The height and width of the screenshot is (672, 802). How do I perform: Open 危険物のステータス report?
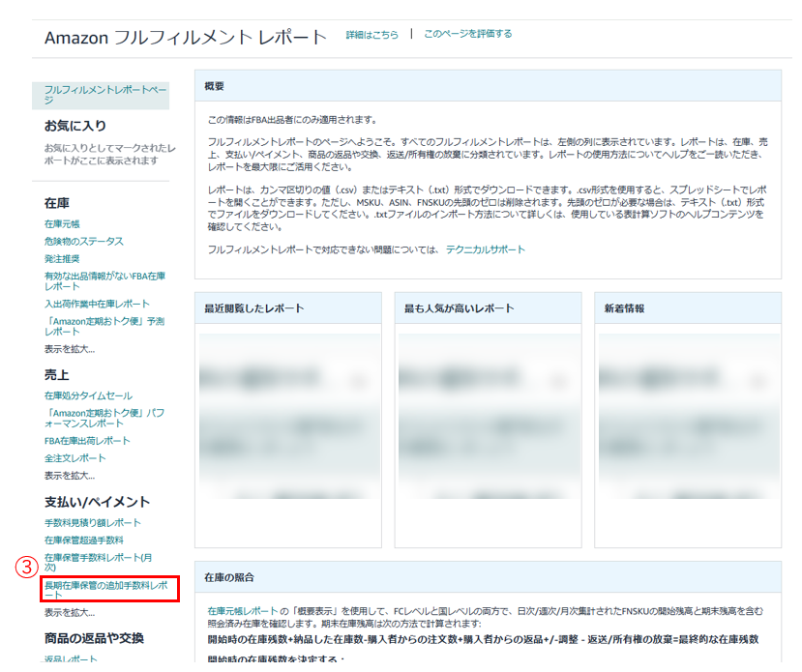(84, 241)
